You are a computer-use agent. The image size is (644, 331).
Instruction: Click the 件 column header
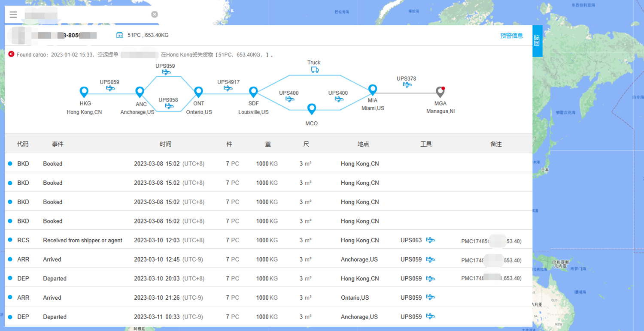pos(229,144)
